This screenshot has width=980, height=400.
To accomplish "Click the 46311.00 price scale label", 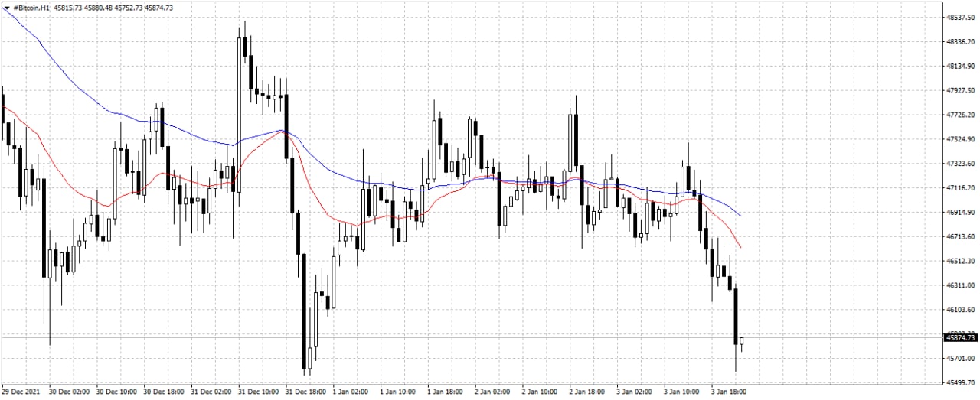I will click(960, 285).
